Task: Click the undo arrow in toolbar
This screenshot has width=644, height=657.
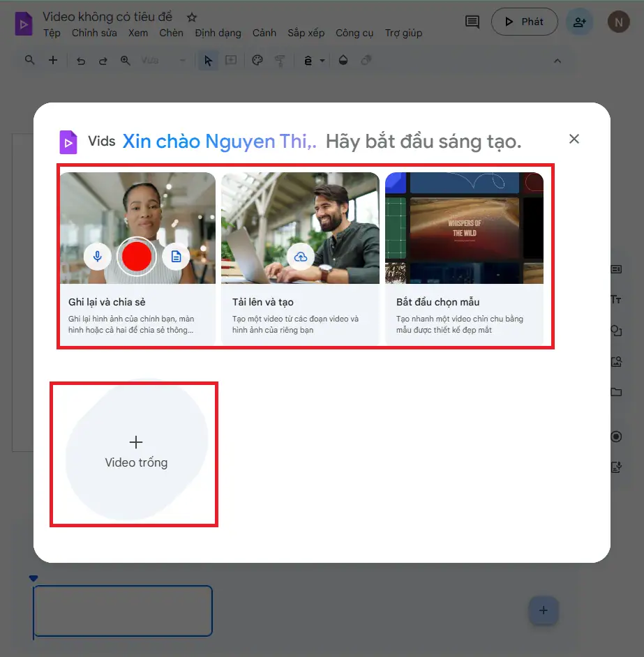Action: click(81, 61)
